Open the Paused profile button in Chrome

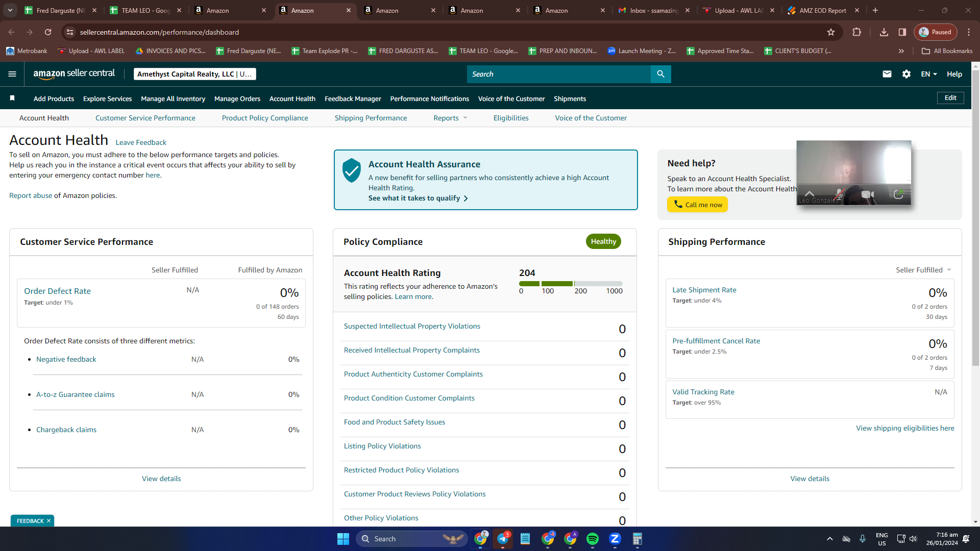point(936,32)
